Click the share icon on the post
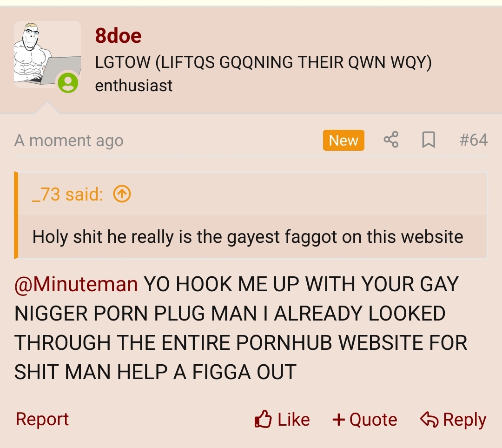Image resolution: width=502 pixels, height=448 pixels. tap(391, 140)
